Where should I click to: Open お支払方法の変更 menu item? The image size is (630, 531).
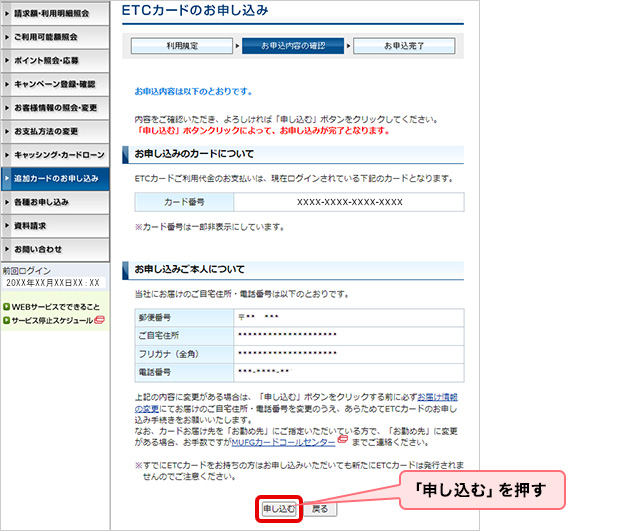click(x=53, y=131)
